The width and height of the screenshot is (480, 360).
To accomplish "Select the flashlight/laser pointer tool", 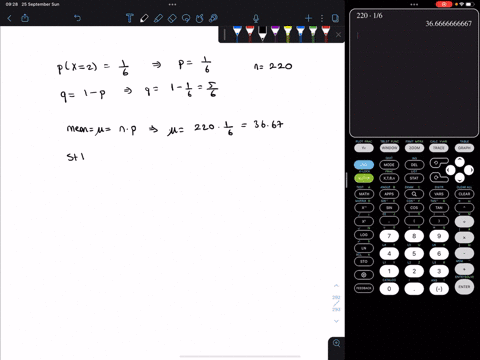I will pos(213,18).
